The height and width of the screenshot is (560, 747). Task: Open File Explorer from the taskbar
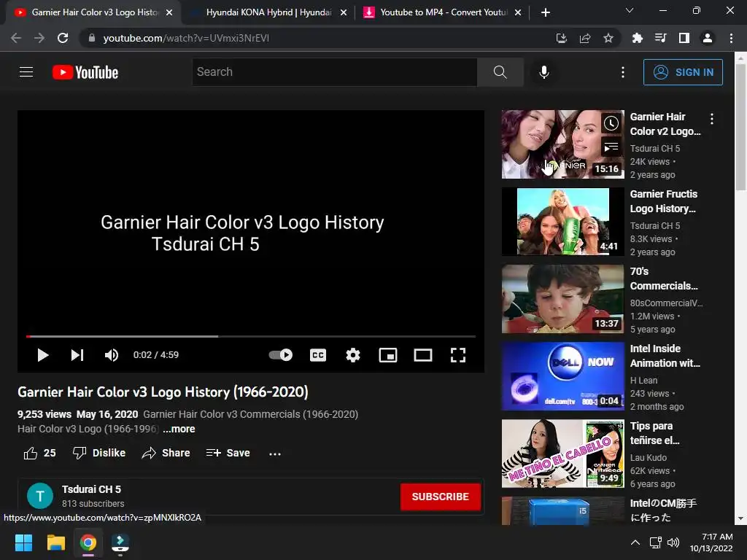(55, 542)
